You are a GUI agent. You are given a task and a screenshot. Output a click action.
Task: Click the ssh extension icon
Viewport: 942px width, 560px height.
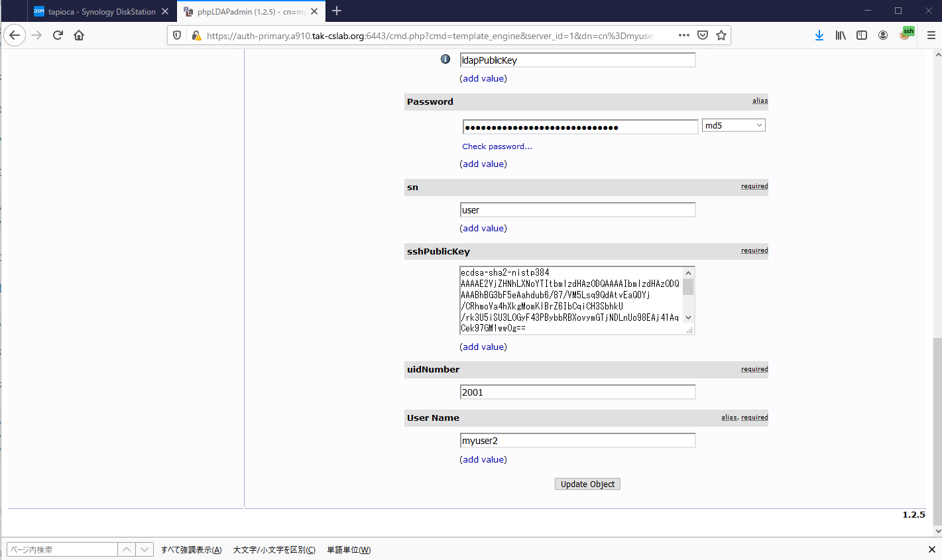point(906,34)
